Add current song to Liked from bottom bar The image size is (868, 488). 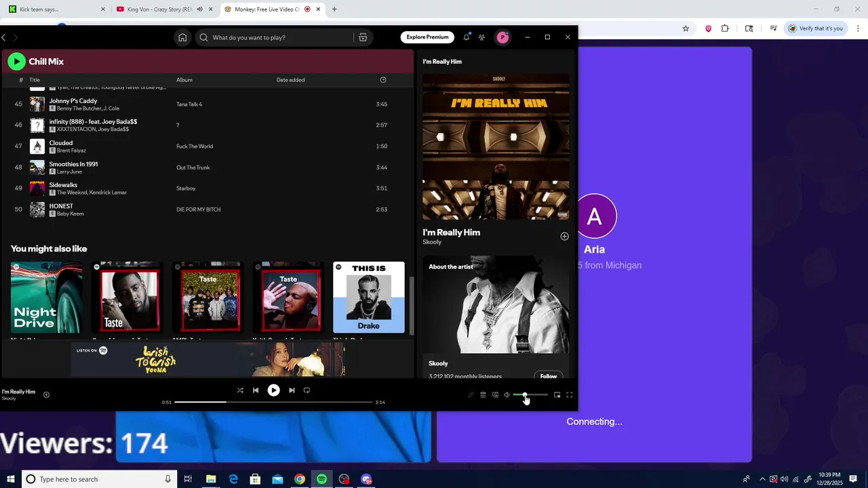coord(46,394)
